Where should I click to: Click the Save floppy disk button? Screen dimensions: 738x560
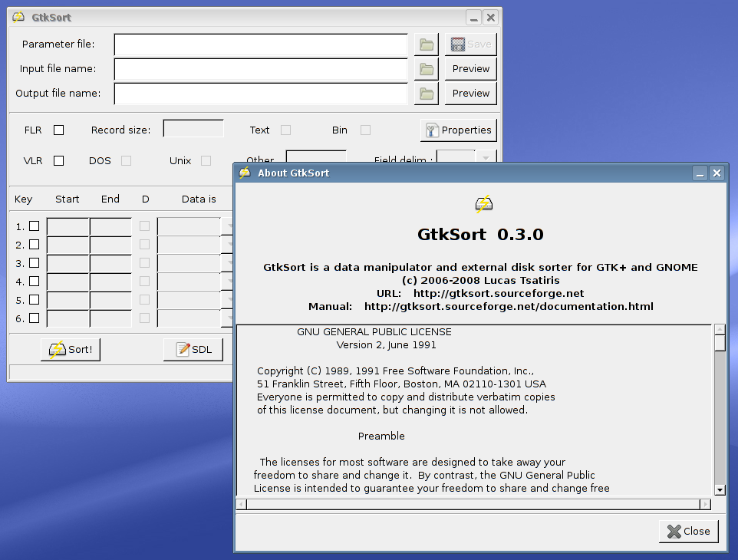[470, 44]
